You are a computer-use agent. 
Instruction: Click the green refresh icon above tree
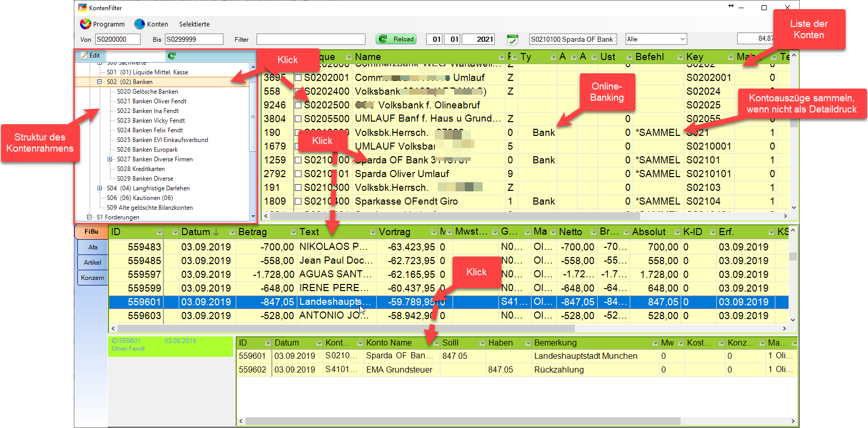point(172,55)
